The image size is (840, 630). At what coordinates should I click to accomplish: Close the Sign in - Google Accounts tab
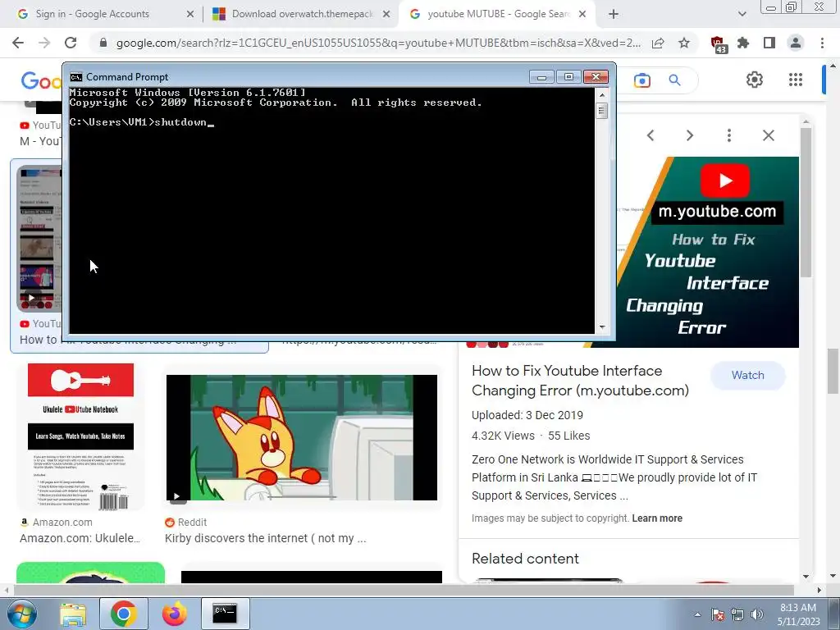coord(190,15)
